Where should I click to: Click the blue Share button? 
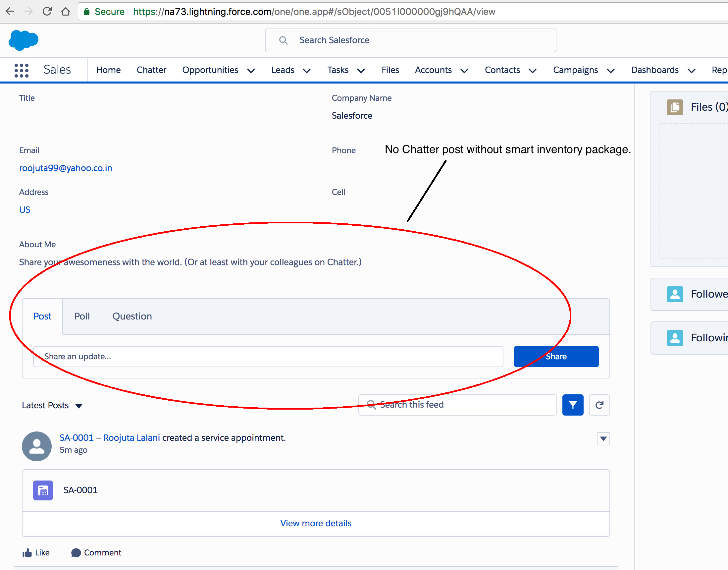[x=556, y=357]
